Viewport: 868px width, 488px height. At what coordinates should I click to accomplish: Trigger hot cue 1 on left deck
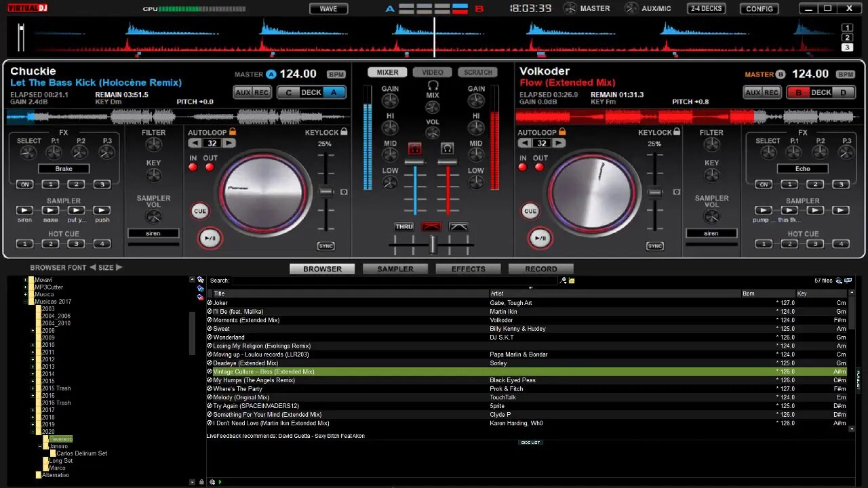24,244
